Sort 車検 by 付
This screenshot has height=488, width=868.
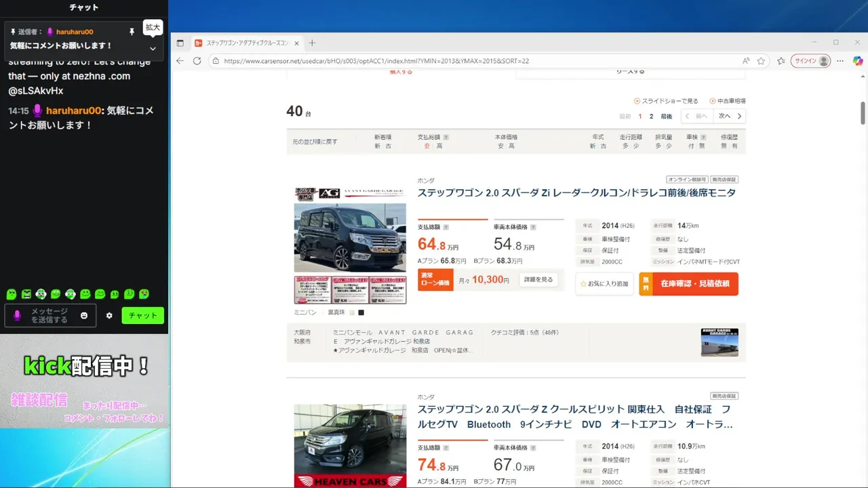[691, 146]
